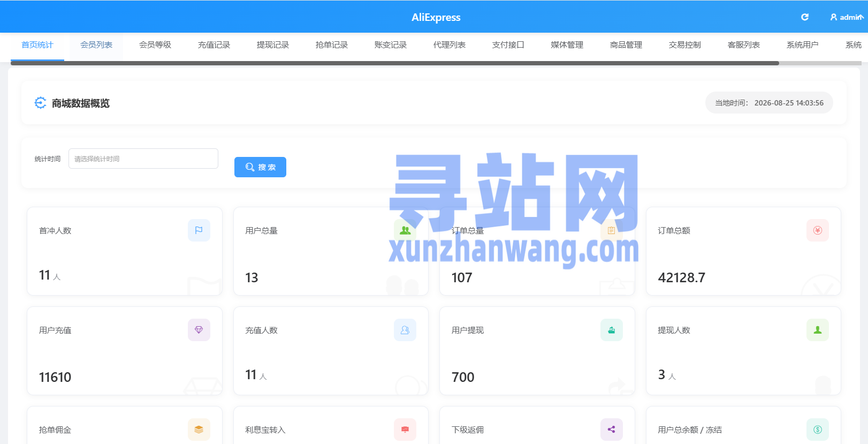
Task: Click the 利息宝转入 card label
Action: pyautogui.click(x=265, y=430)
